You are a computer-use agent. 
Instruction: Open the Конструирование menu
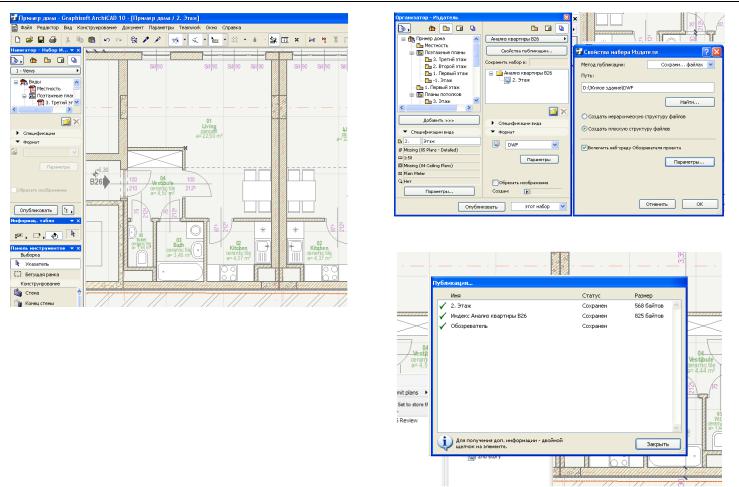(97, 28)
